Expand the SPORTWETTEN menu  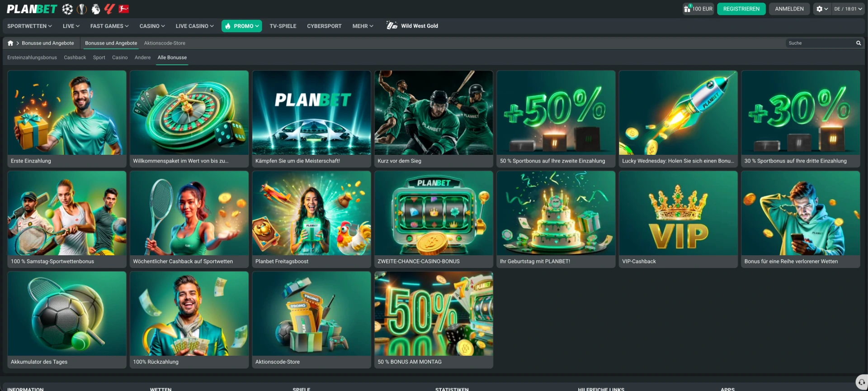pyautogui.click(x=29, y=26)
